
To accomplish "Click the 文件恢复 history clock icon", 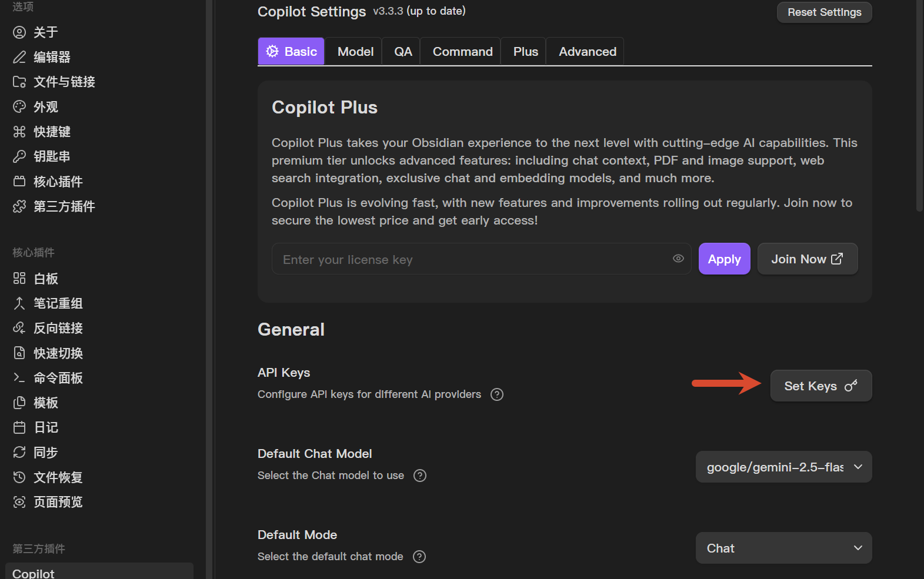I will click(x=19, y=477).
